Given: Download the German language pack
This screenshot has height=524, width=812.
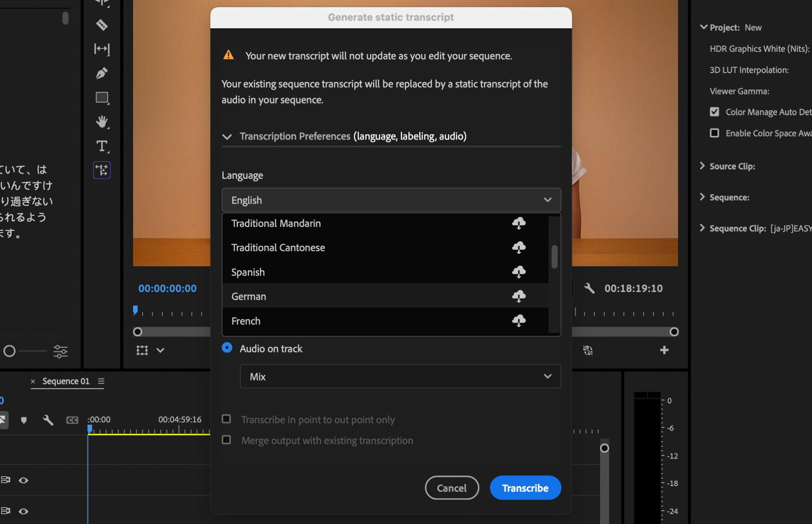Looking at the screenshot, I should (519, 296).
